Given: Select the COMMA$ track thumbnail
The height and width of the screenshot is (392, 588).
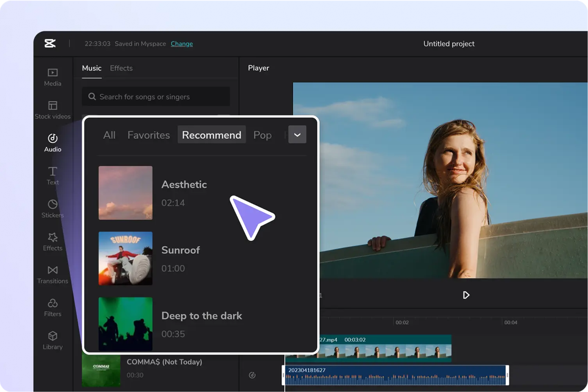Looking at the screenshot, I should [101, 371].
